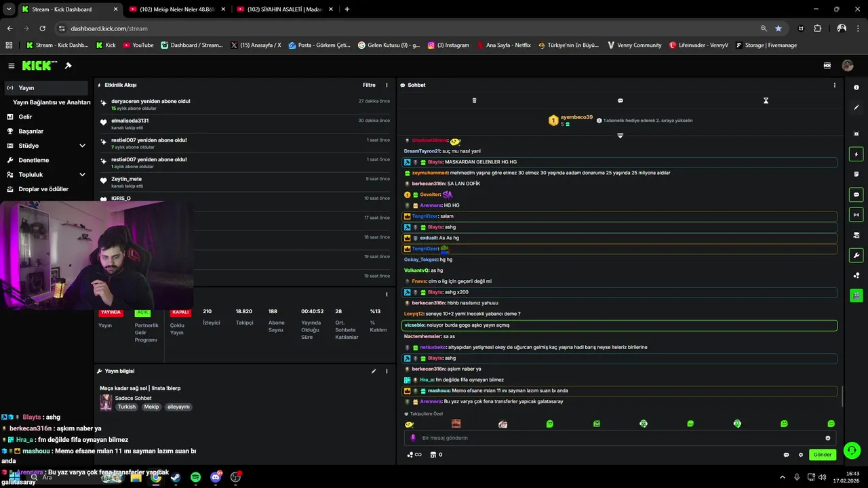868x488 pixels.
Task: Click ayembeco39 top gifter name
Action: point(576,117)
